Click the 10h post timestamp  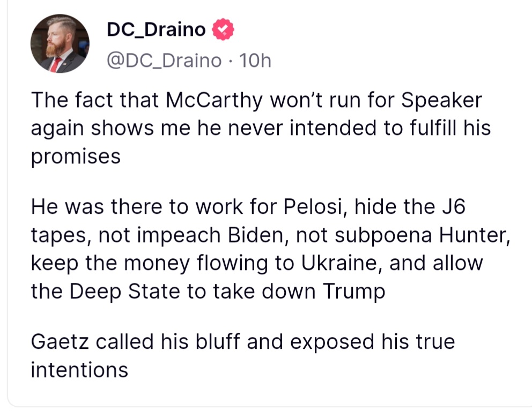tap(255, 61)
